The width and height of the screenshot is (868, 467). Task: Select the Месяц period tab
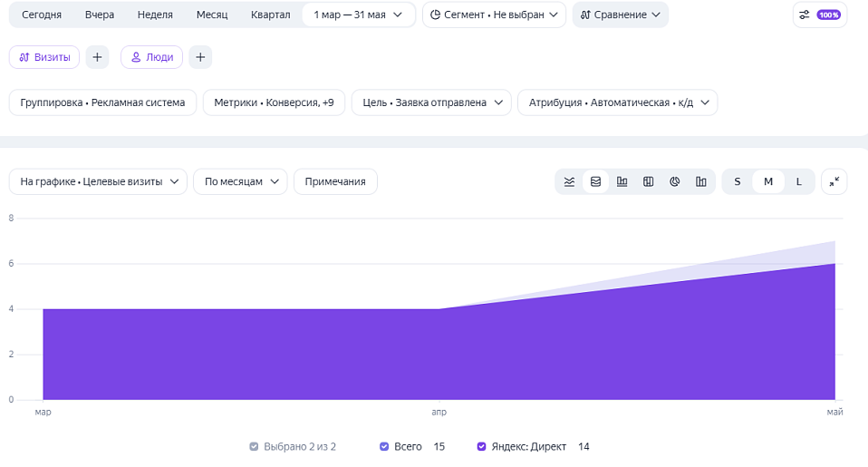tap(212, 15)
